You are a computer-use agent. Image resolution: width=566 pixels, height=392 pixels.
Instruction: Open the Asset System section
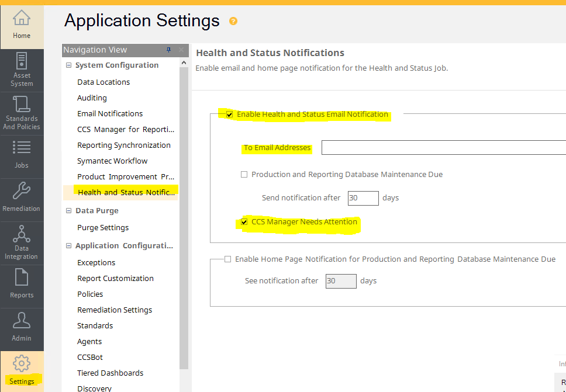coord(22,70)
